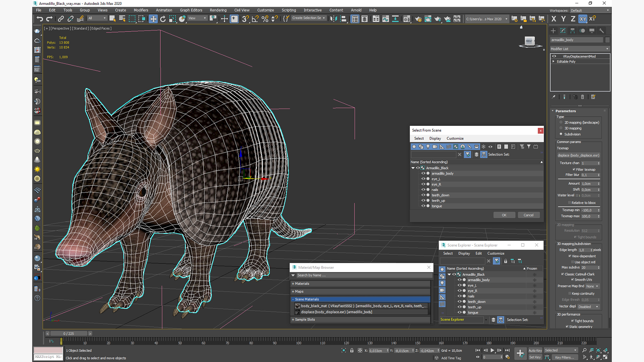Viewport: 644px width, 362px height.
Task: Click OK in Select From Scene
Action: coord(504,215)
